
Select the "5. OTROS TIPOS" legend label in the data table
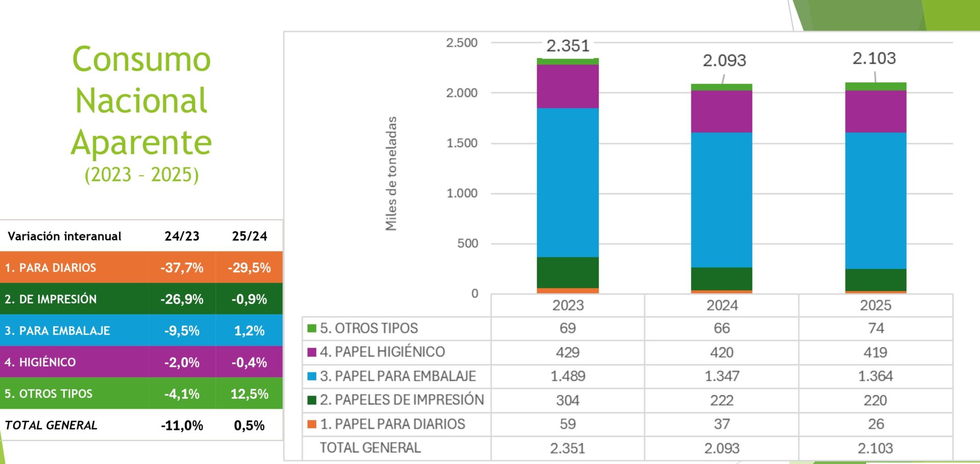[369, 328]
